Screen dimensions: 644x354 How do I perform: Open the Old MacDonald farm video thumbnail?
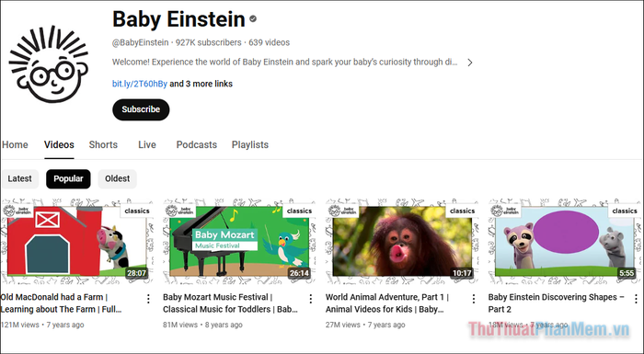coord(76,242)
